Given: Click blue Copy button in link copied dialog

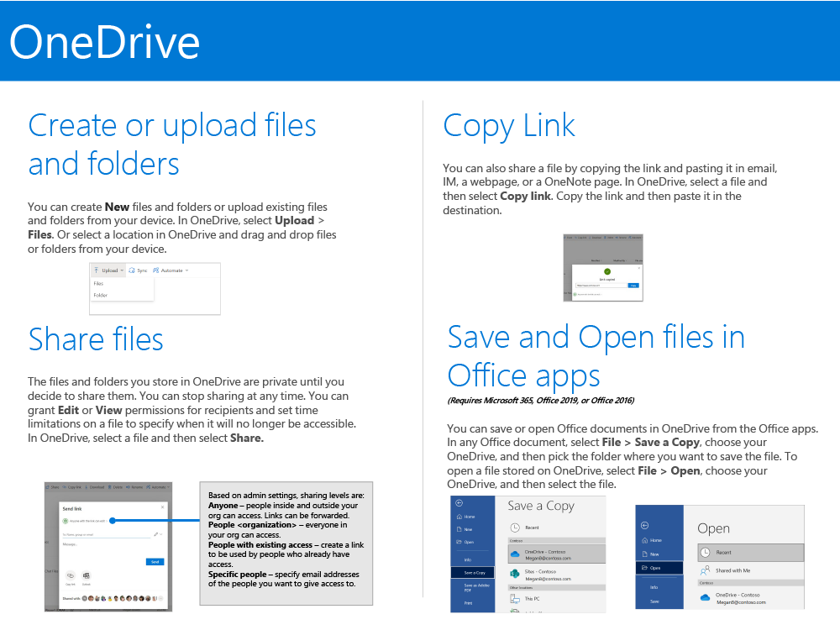Looking at the screenshot, I should pos(633,286).
